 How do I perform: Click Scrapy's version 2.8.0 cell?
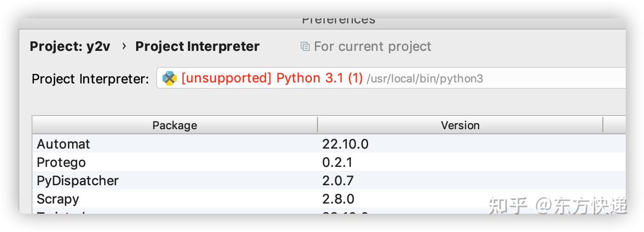(338, 199)
